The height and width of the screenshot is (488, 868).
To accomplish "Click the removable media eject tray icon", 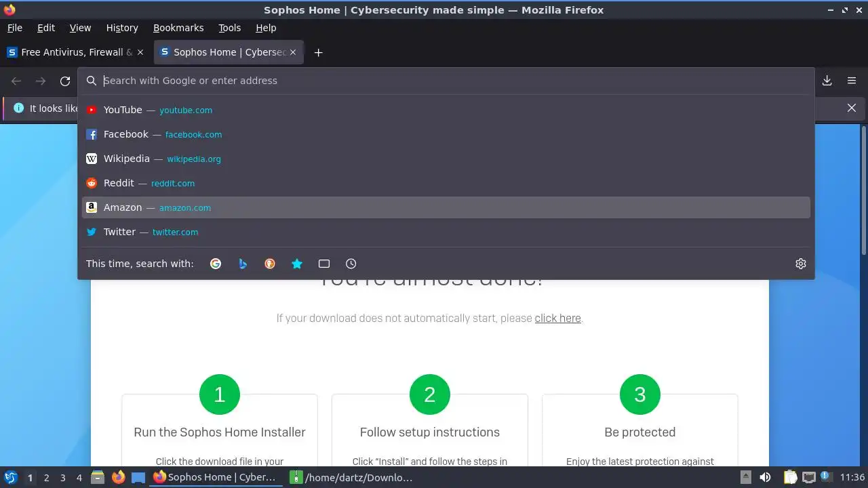I will click(745, 477).
